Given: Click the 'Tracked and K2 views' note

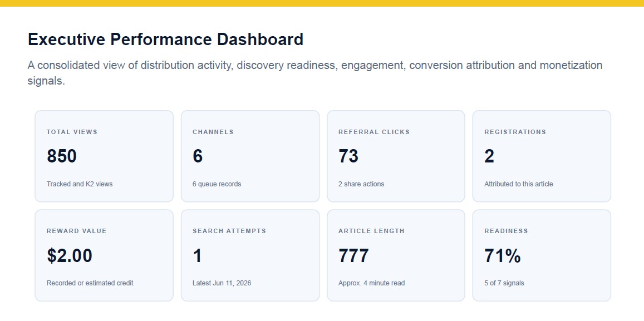Looking at the screenshot, I should [79, 184].
